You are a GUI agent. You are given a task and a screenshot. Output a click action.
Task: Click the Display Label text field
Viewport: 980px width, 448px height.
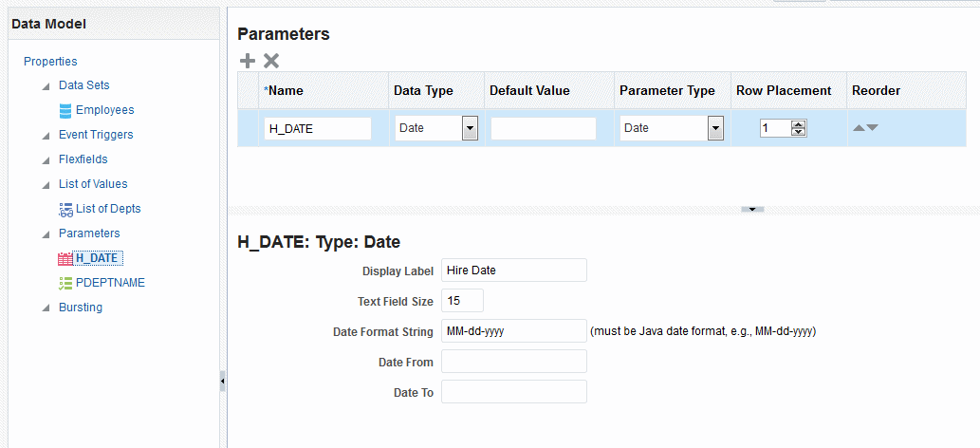pos(513,271)
